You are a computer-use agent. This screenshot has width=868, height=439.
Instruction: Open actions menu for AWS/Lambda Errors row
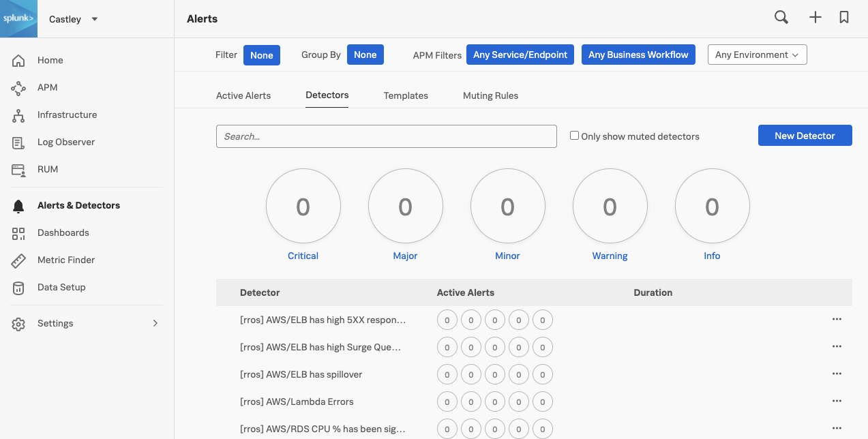click(837, 402)
